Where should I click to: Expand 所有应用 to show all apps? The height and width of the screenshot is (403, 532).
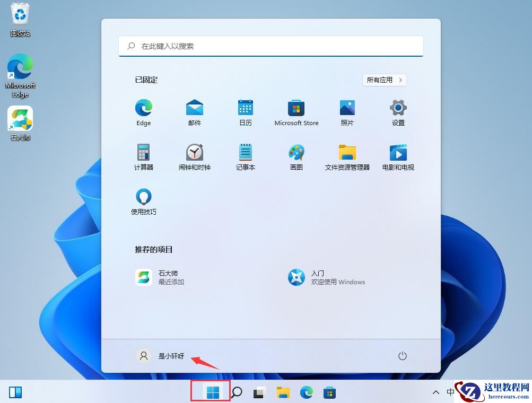click(x=384, y=80)
